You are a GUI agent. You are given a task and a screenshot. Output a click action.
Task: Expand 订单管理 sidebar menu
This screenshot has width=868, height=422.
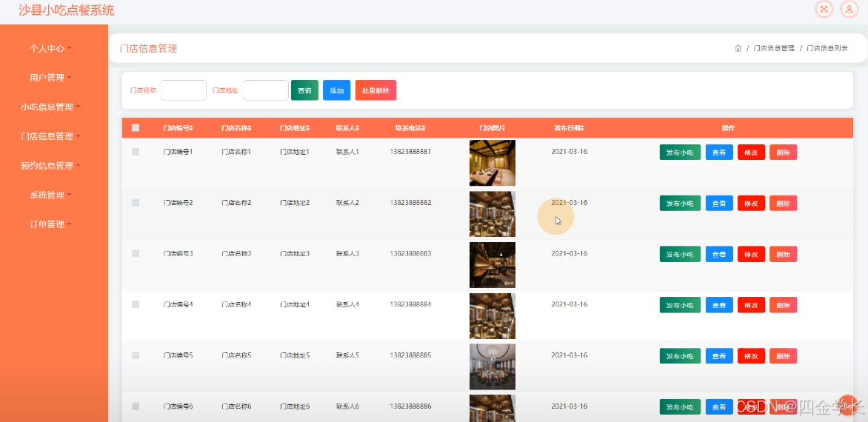click(50, 224)
